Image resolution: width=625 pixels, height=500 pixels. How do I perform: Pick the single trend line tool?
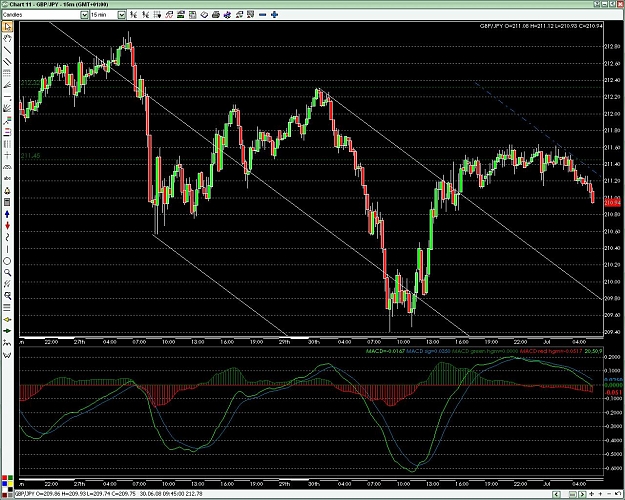click(7, 50)
